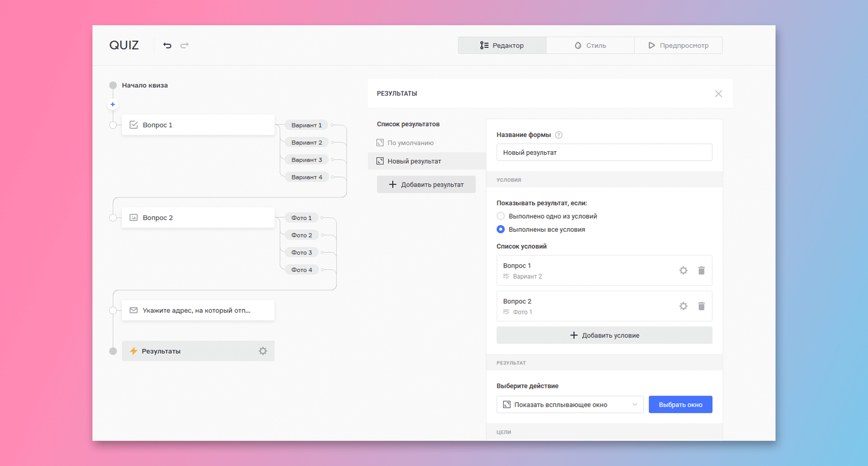
Task: Close the Результаты panel
Action: tap(719, 94)
